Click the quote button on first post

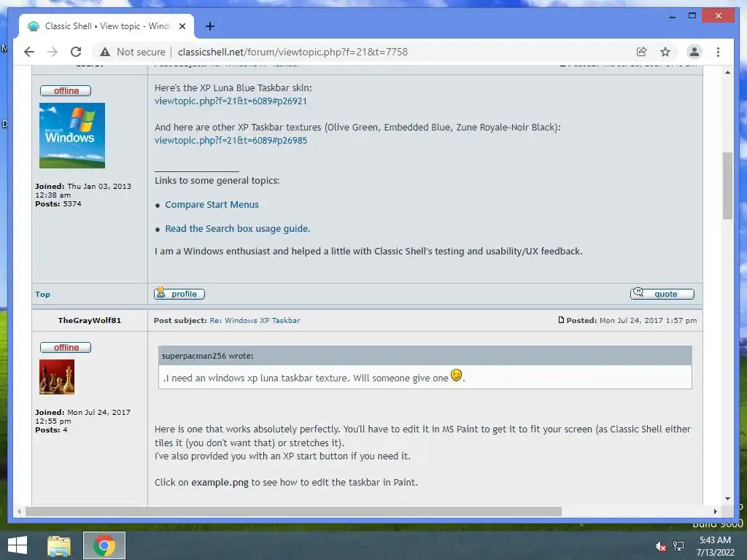(x=662, y=294)
